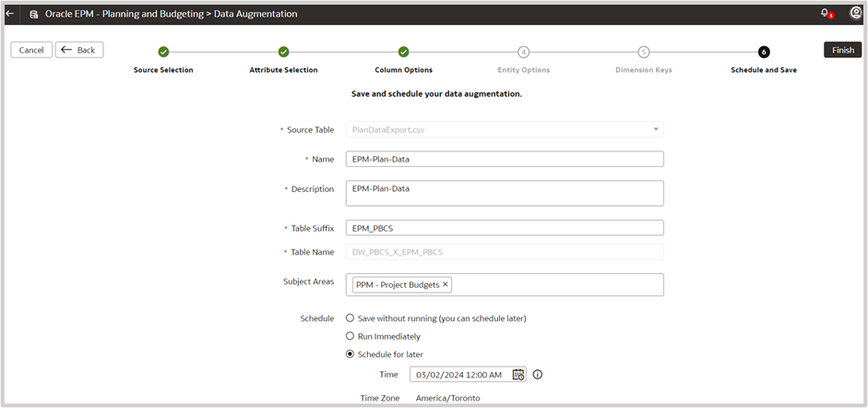
Task: Go to the previous step with Back
Action: [79, 50]
